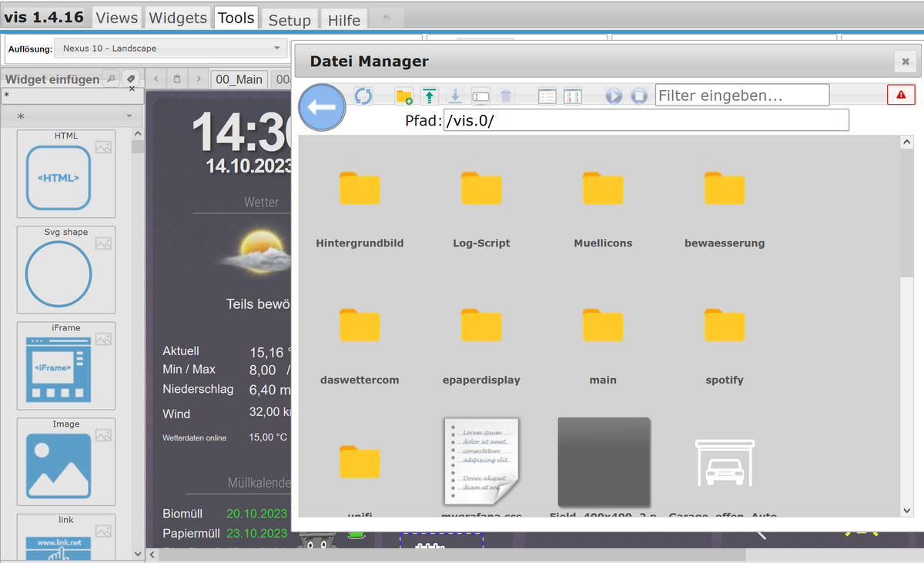Click the widget palette scrollbar down arrow

pos(138,554)
